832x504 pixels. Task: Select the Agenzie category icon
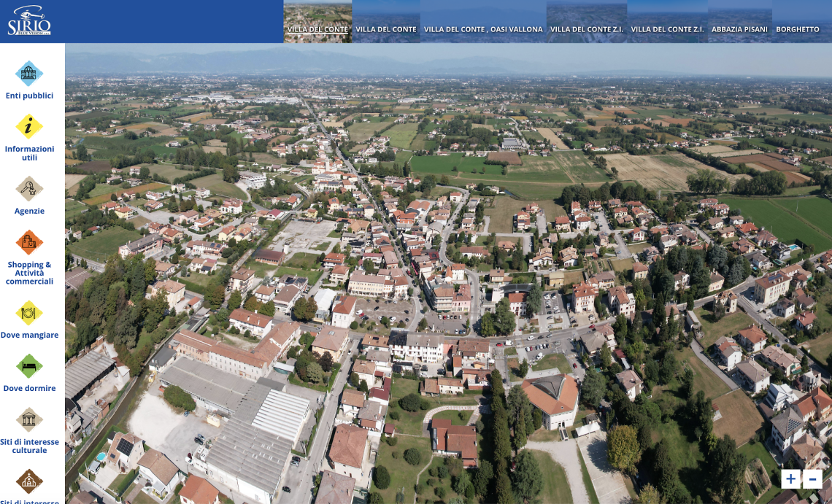[29, 189]
